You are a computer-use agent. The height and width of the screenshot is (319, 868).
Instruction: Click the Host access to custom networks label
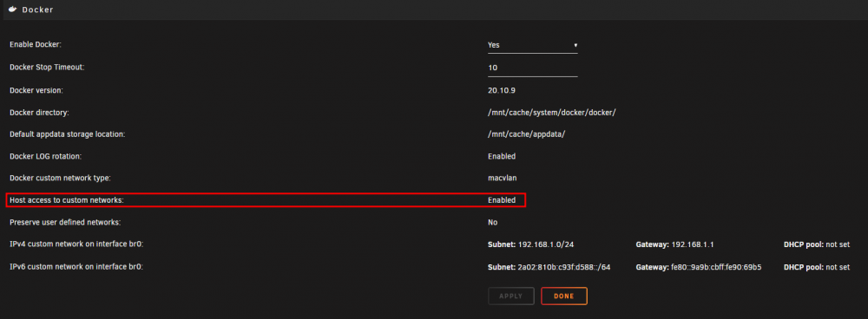pyautogui.click(x=67, y=200)
